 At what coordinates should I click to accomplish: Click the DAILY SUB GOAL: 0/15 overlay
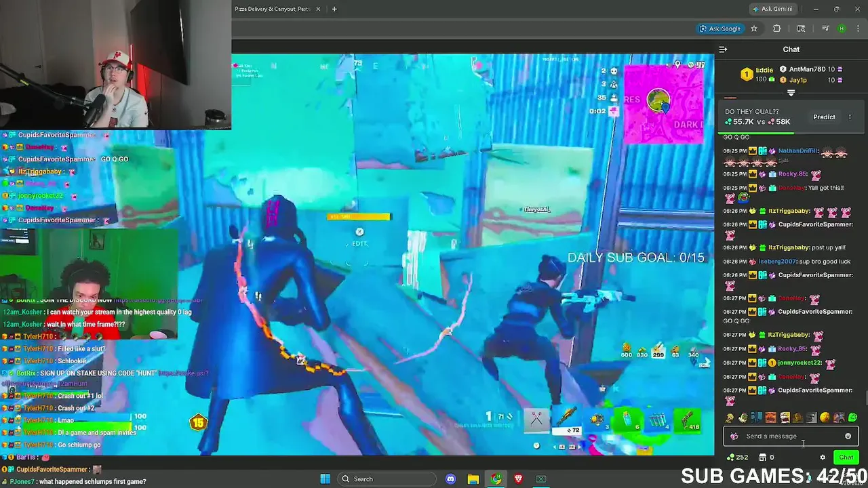point(635,258)
